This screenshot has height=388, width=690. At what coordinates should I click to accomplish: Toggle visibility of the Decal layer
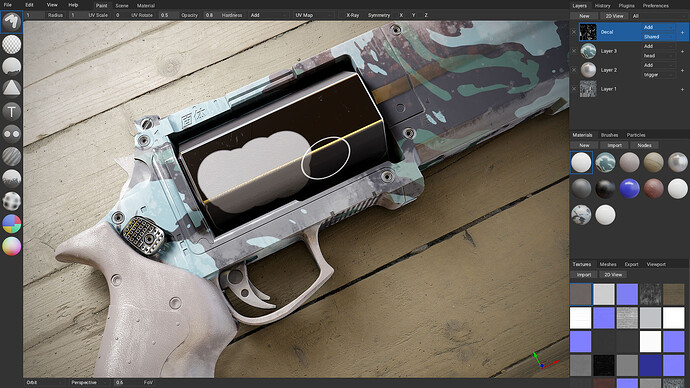(x=574, y=32)
